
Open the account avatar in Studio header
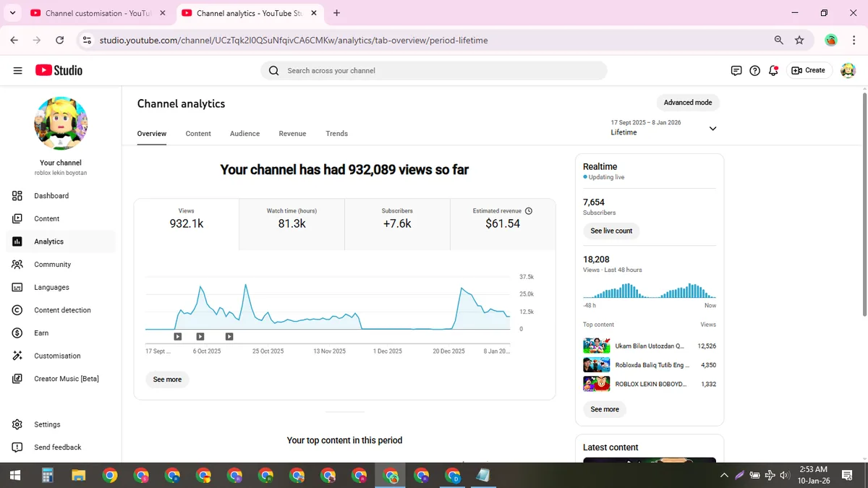[x=848, y=70]
